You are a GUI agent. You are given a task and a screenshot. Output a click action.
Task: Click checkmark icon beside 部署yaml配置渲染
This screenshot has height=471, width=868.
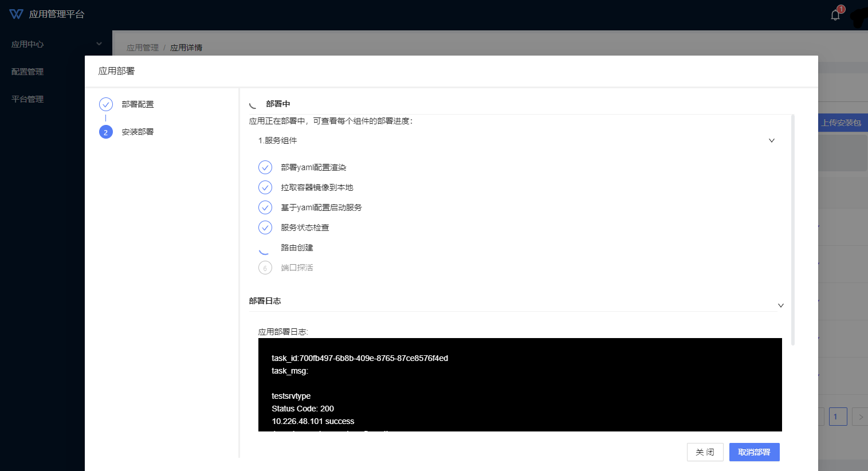[x=265, y=167]
